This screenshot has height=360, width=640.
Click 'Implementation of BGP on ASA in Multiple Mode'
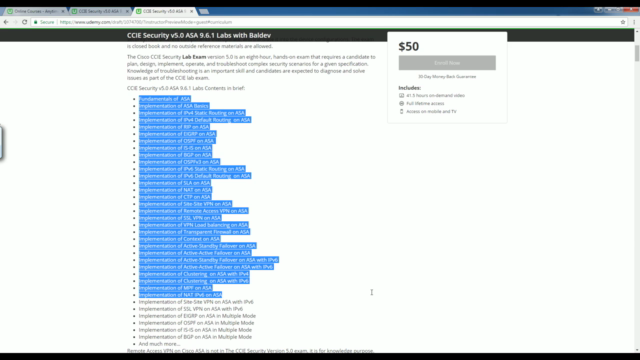195,337
